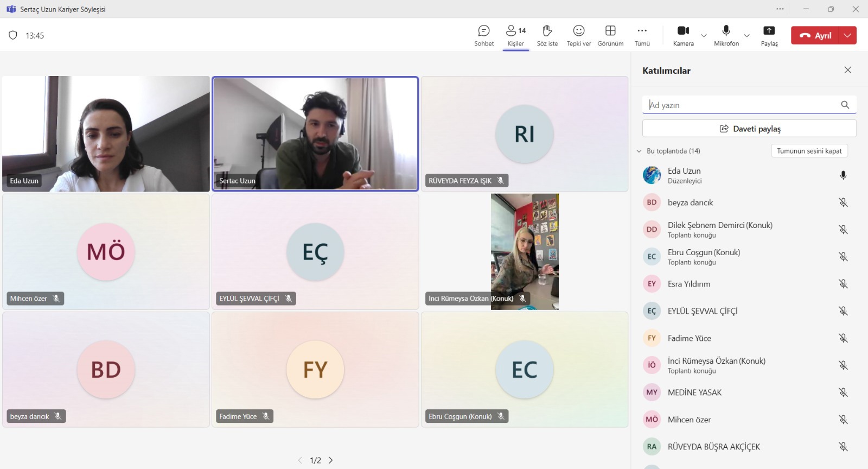Open dropdown arrow beside Ayrıl
Image resolution: width=868 pixels, height=469 pixels.
click(x=848, y=35)
